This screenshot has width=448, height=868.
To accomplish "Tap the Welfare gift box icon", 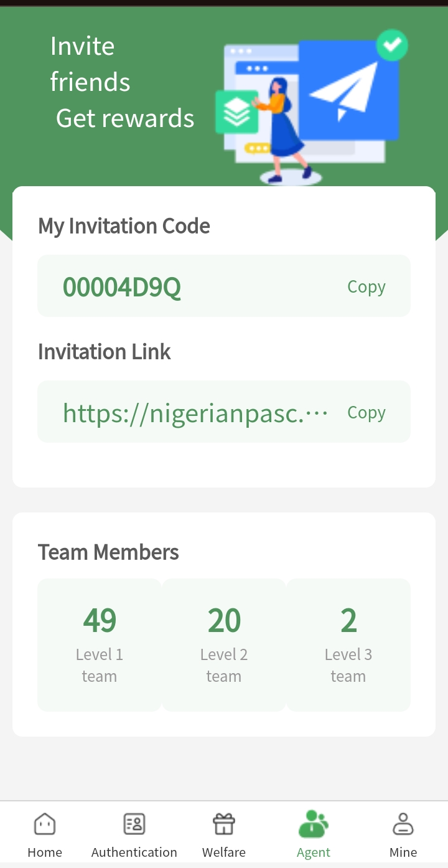I will [x=224, y=824].
